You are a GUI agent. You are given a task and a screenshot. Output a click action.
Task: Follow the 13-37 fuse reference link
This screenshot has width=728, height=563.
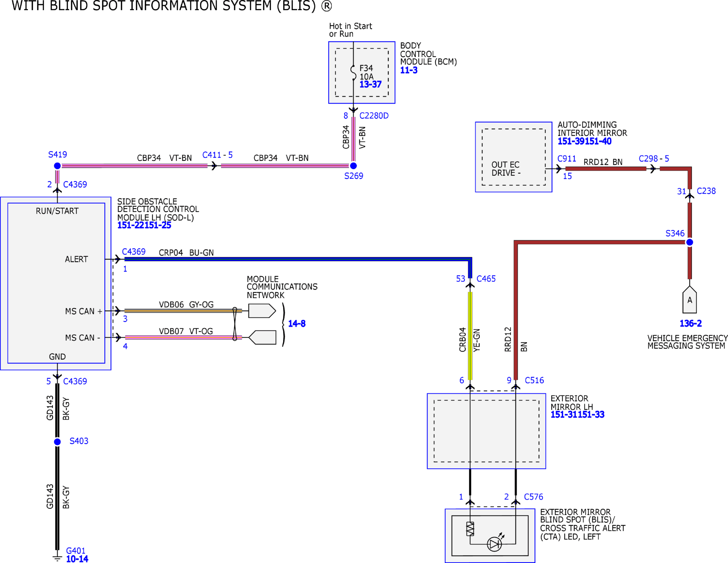click(x=370, y=84)
